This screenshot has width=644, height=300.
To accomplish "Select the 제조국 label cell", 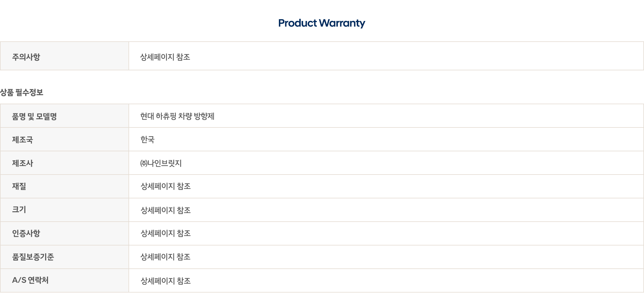I will (x=65, y=140).
